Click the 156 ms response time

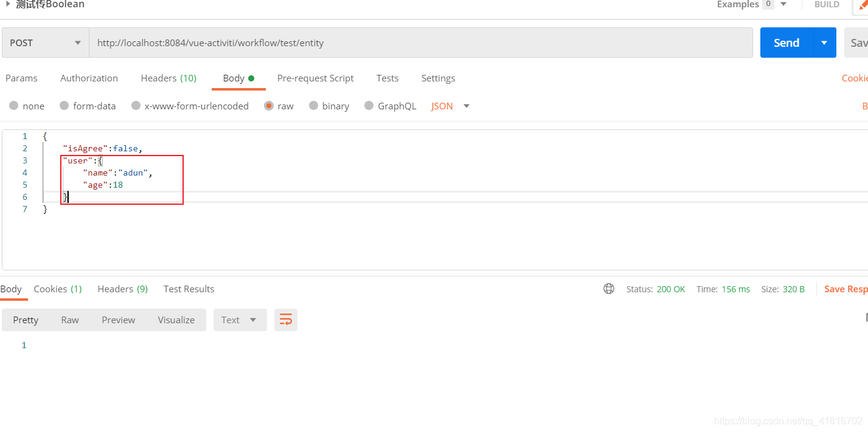(x=735, y=289)
